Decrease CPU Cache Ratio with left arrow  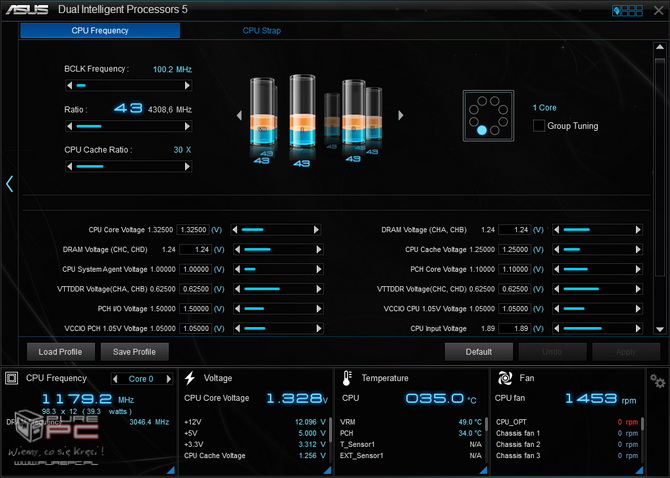[70, 166]
